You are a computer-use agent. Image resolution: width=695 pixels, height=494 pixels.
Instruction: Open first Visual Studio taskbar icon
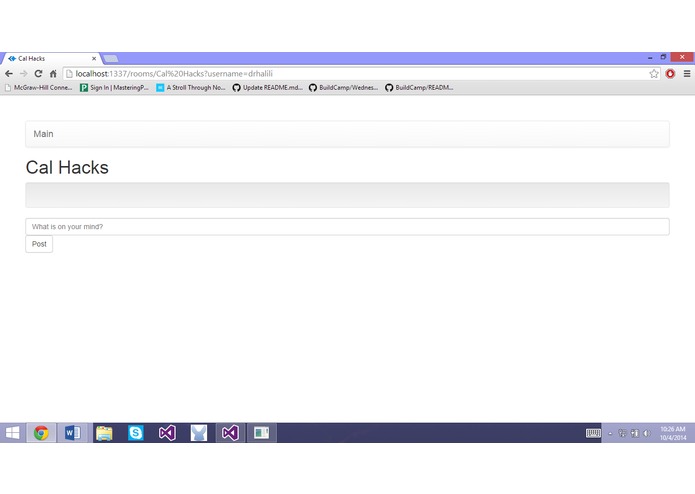pos(167,433)
